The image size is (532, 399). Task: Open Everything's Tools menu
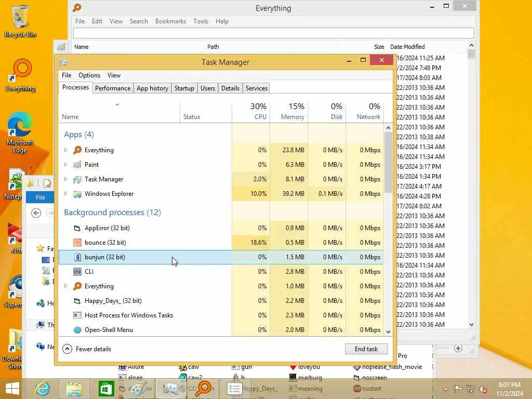(201, 21)
